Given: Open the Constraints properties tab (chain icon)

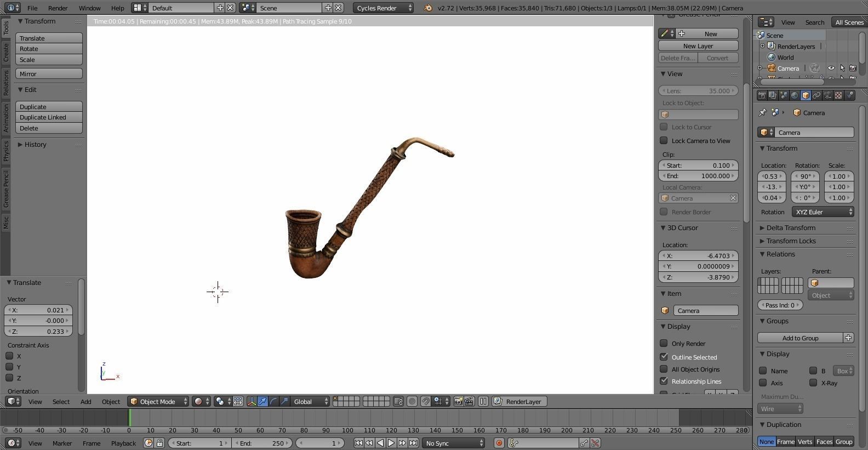Looking at the screenshot, I should pyautogui.click(x=816, y=95).
